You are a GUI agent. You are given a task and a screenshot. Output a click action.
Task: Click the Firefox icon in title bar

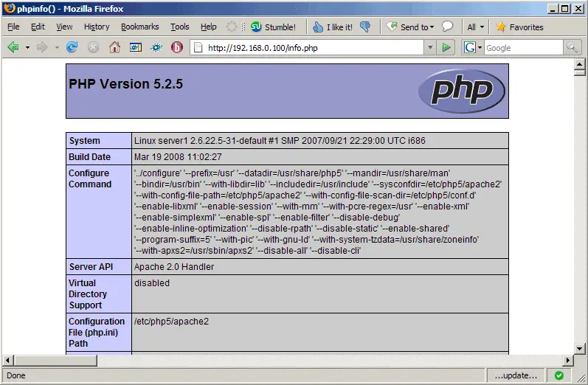click(x=10, y=8)
